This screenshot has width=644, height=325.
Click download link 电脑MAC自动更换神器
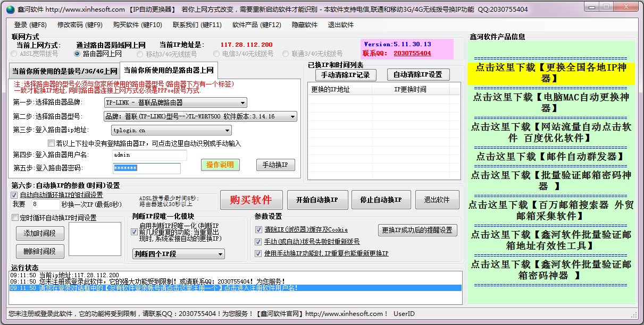pos(551,102)
